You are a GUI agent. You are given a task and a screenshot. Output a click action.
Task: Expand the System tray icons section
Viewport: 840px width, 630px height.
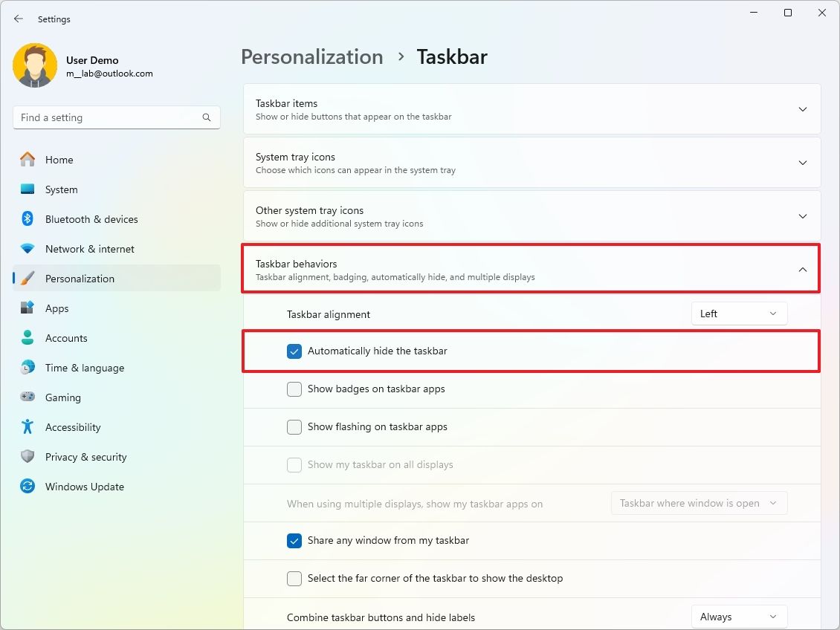coord(803,163)
